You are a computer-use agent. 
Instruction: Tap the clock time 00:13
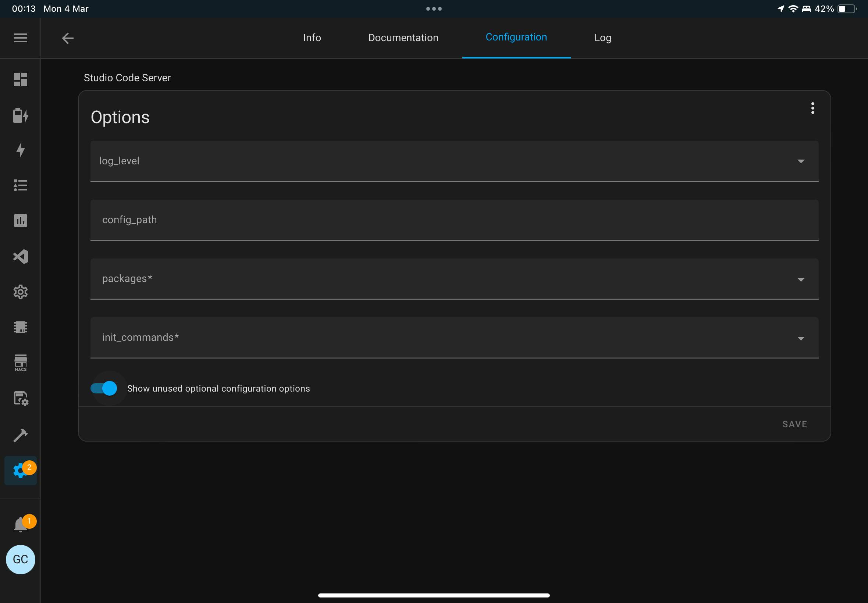pyautogui.click(x=24, y=9)
